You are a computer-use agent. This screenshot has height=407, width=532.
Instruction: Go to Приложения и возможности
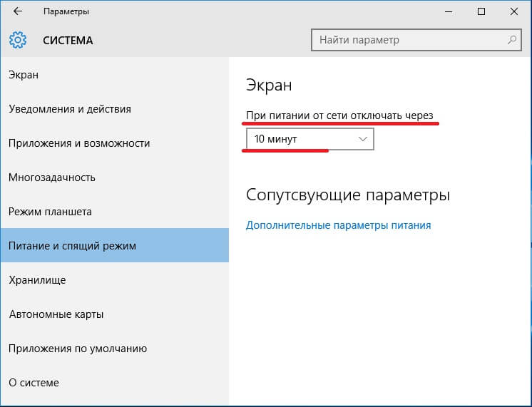[x=79, y=143]
